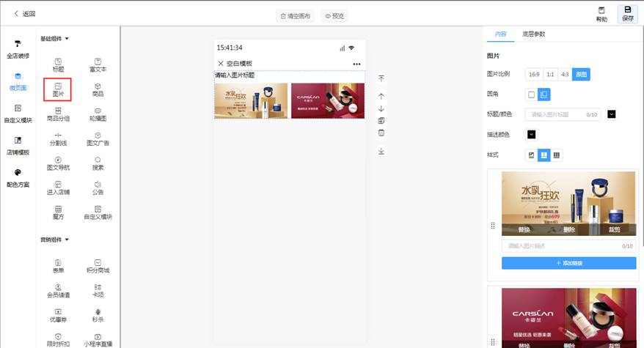
Task: Collapse the 基础组件 group
Action: click(x=54, y=39)
